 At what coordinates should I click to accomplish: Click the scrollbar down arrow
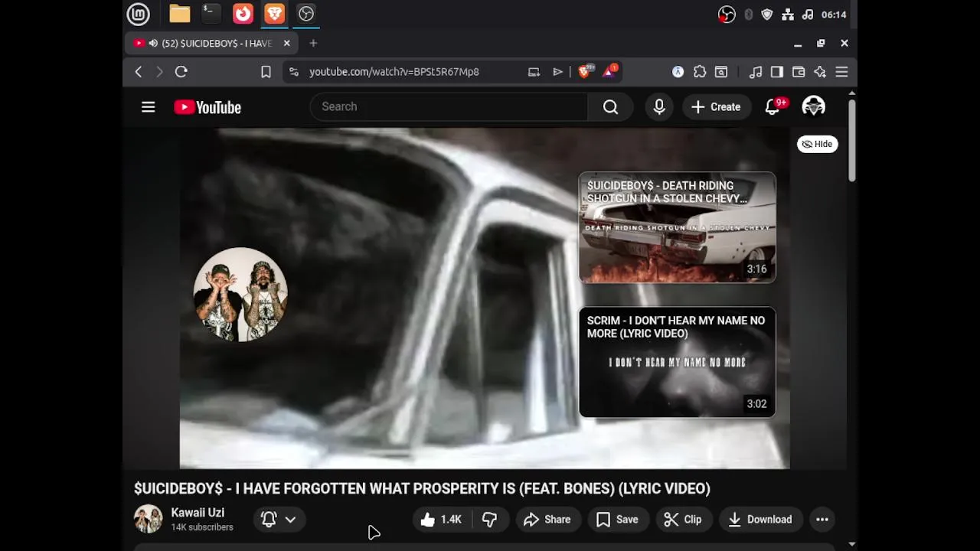click(852, 544)
